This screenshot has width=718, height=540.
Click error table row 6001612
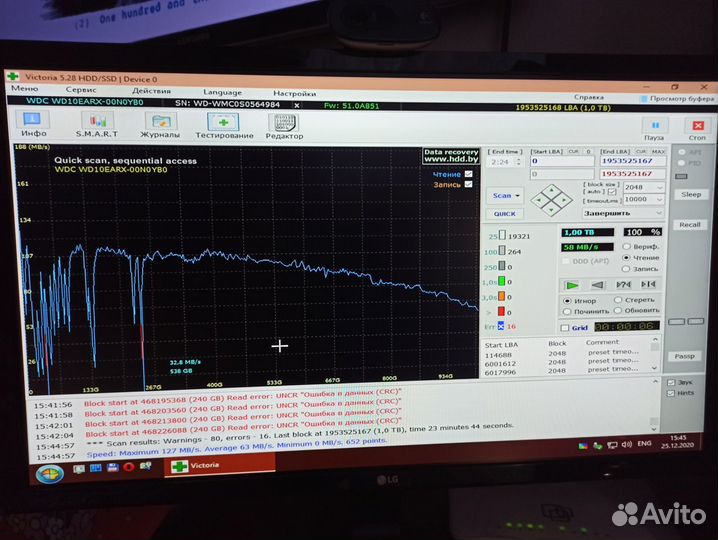click(x=566, y=363)
